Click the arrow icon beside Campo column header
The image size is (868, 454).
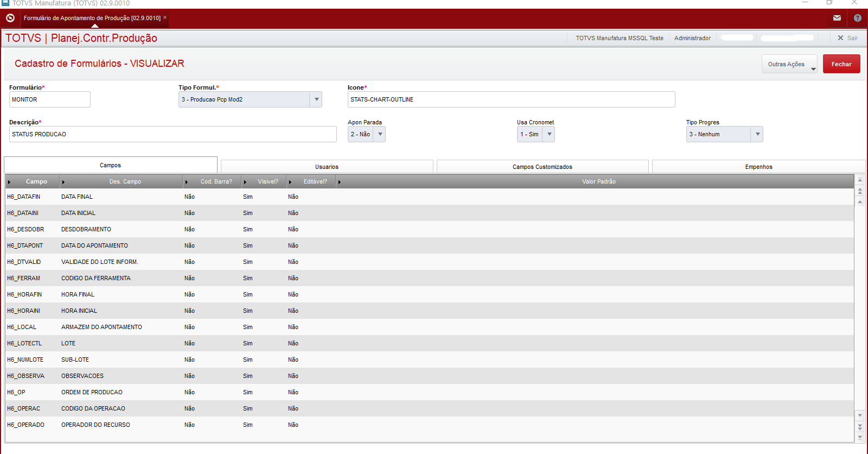click(x=9, y=182)
